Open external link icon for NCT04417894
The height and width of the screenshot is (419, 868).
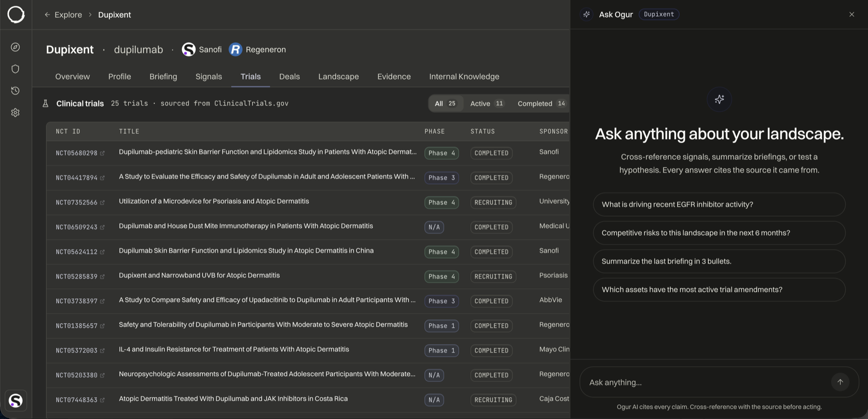click(102, 178)
